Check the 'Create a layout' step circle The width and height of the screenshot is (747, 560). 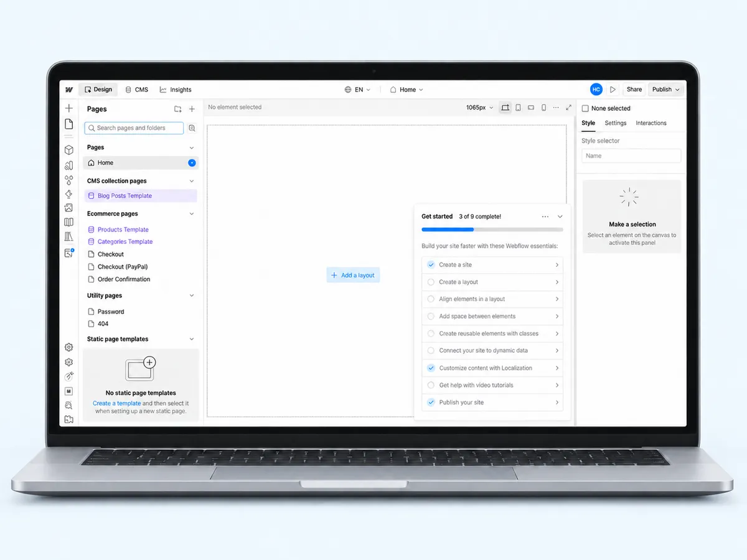tap(431, 282)
